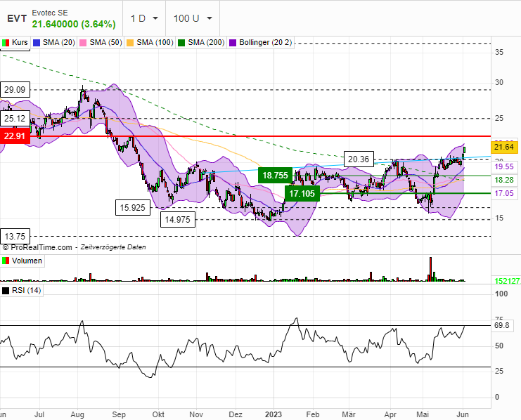Screen dimensions: 521x420
Task: Click the Feb label on time axis
Action: click(x=313, y=414)
